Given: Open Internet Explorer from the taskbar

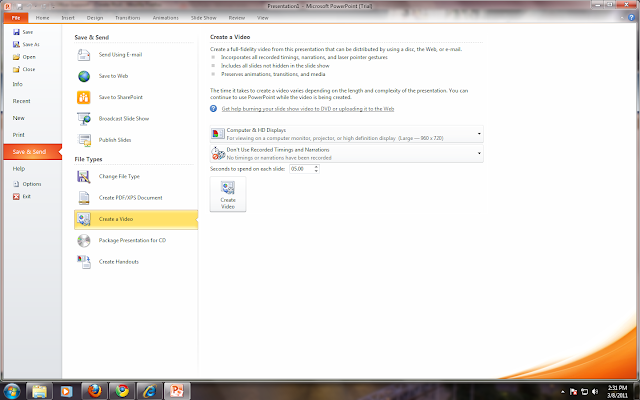Looking at the screenshot, I should pos(149,391).
